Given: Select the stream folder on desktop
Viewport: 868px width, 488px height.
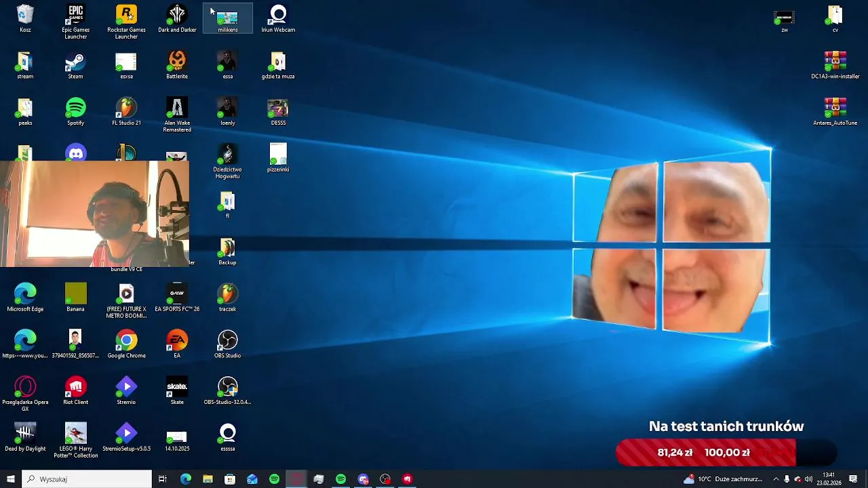Looking at the screenshot, I should click(x=25, y=66).
